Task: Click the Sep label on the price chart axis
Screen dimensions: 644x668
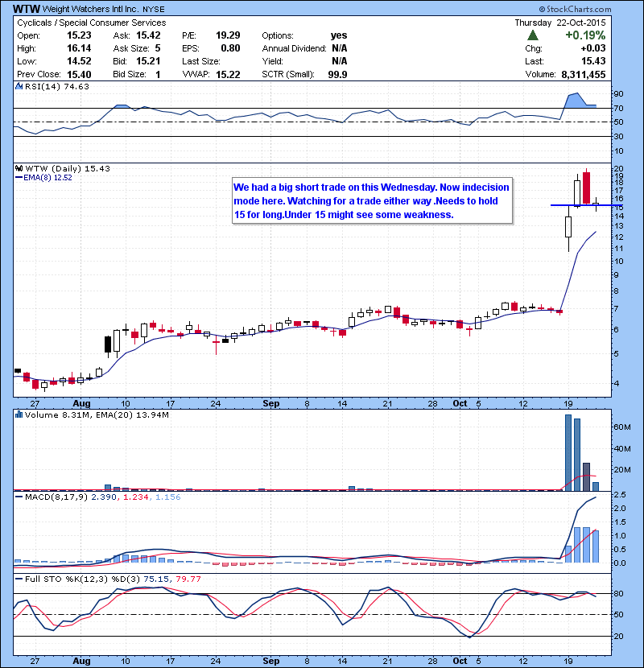Action: 271,403
